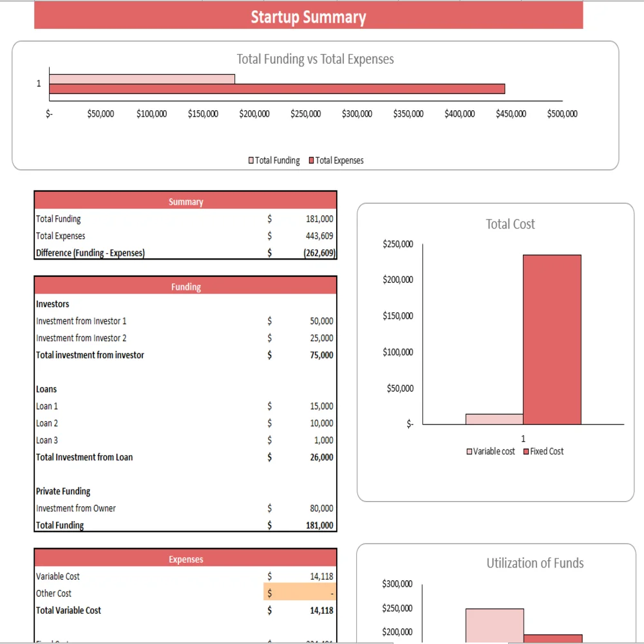This screenshot has height=644, width=644.
Task: Select the small Variable cost column bar
Action: (x=494, y=419)
